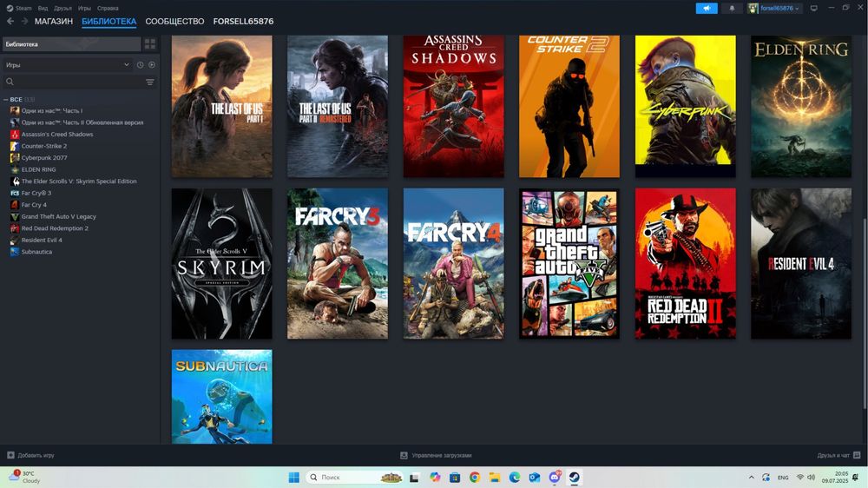Open The Last of Us Part I cover
This screenshot has height=488, width=868.
tap(221, 106)
